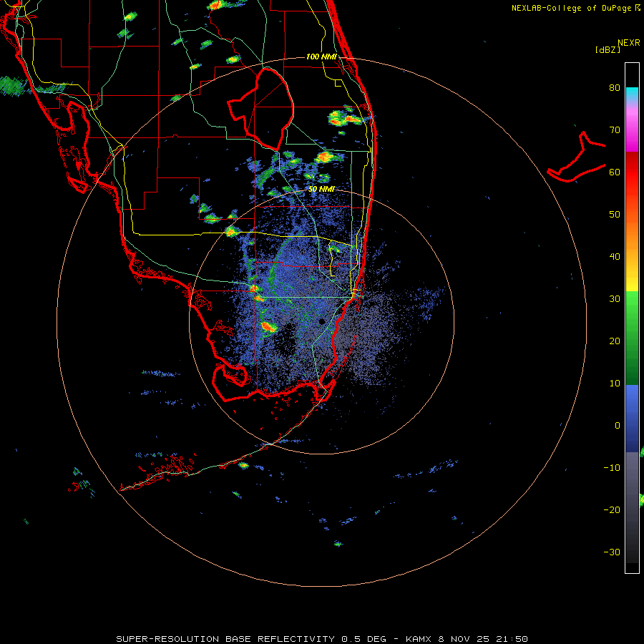Click the -30 value on the dBZ scale
Screen dimensions: 644x644
coord(612,552)
